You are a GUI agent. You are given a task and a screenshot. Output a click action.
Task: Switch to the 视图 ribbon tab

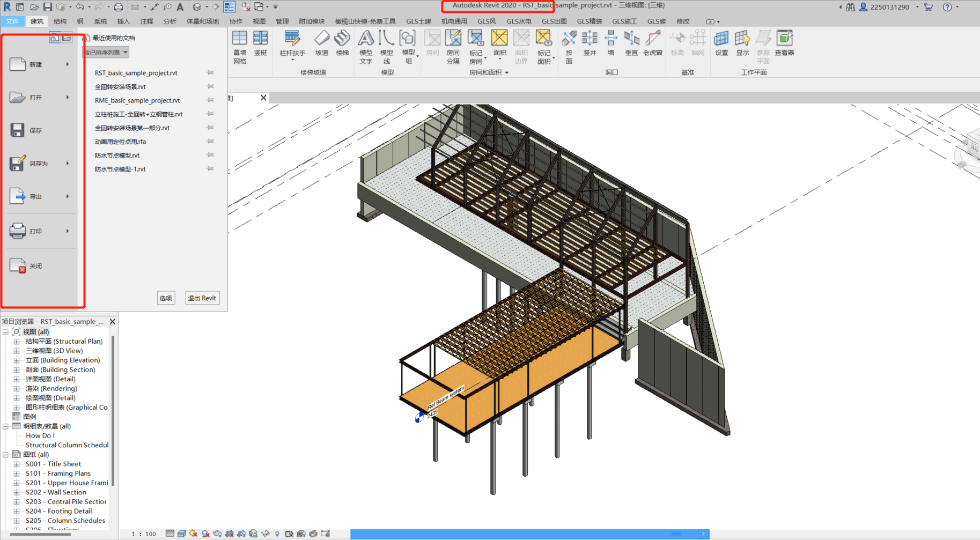coord(259,21)
